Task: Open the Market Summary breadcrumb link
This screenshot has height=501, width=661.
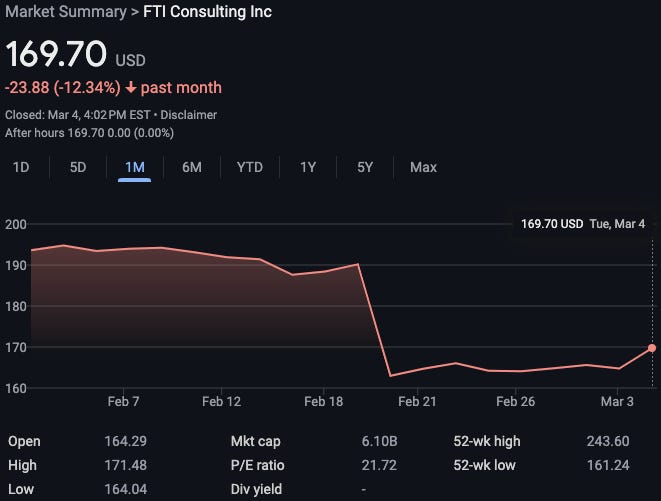Action: coord(66,11)
